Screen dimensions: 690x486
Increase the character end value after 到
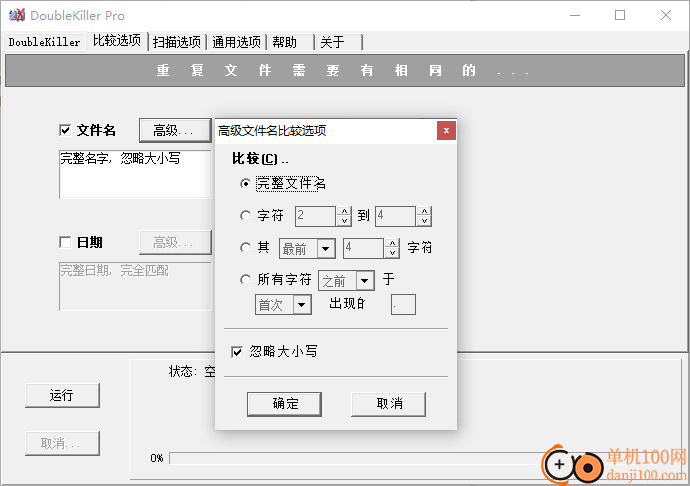[424, 211]
